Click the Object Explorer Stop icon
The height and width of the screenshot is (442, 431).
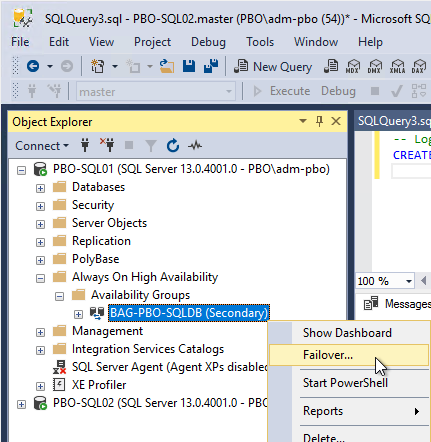tap(129, 145)
